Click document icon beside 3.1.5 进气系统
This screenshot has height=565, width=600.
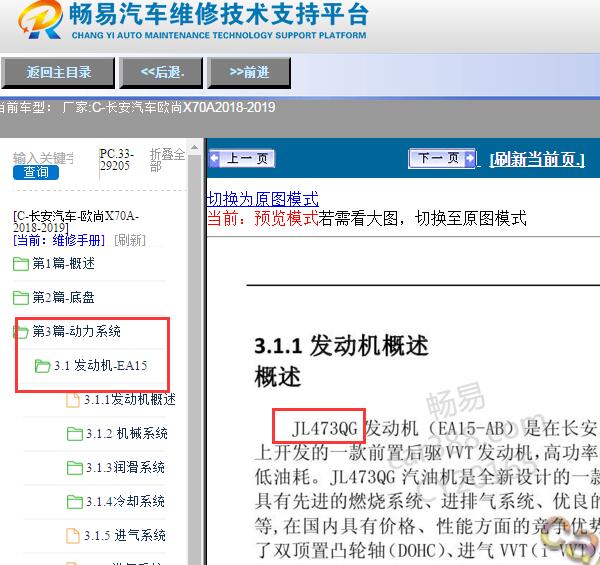coord(73,536)
